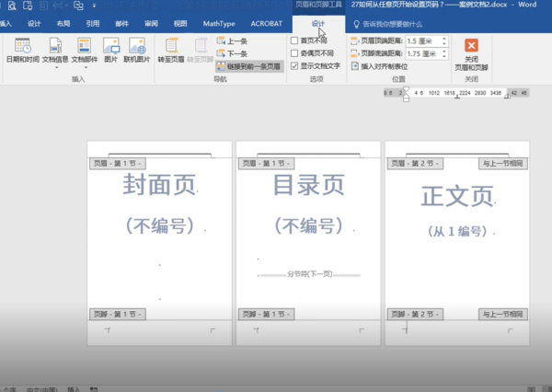Decrease footer bottom distance with down arrow

click(x=444, y=56)
